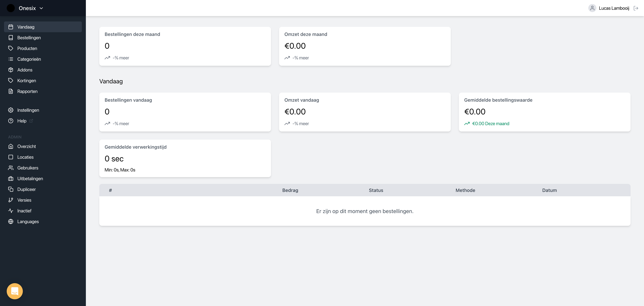Click the '€0.00 Deze maand' green text
The image size is (644, 306).
click(x=491, y=123)
